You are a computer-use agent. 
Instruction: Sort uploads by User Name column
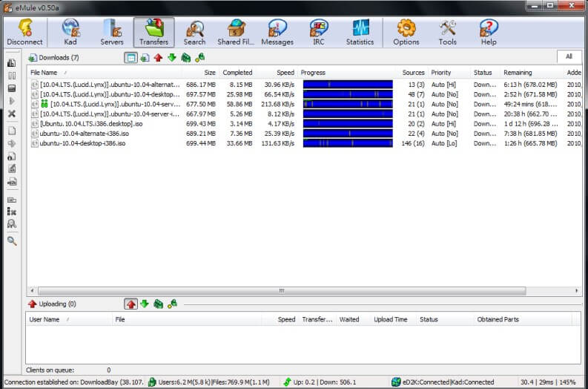pyautogui.click(x=70, y=319)
